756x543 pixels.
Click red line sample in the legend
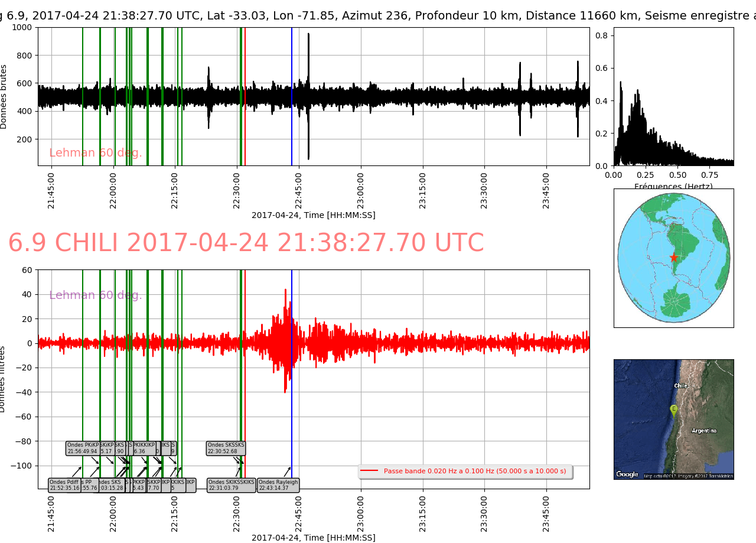click(369, 471)
